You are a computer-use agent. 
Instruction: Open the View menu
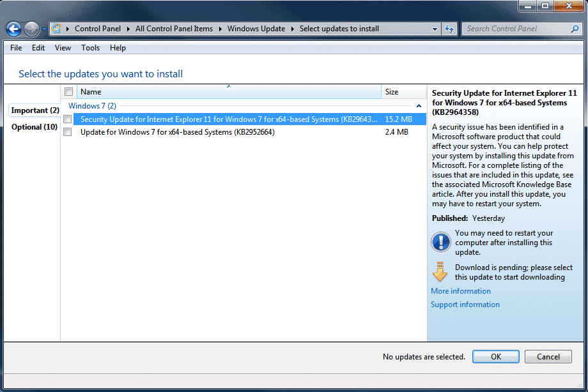click(x=63, y=48)
